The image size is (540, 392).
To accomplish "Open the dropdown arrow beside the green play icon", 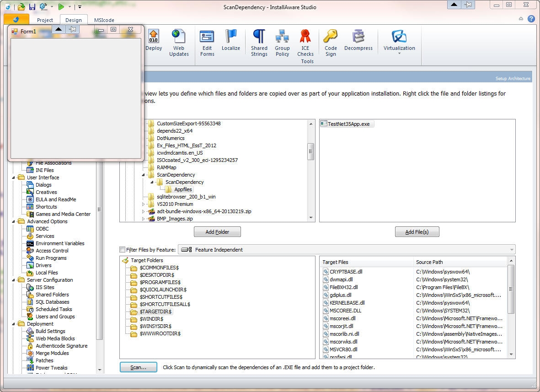I will pyautogui.click(x=70, y=7).
